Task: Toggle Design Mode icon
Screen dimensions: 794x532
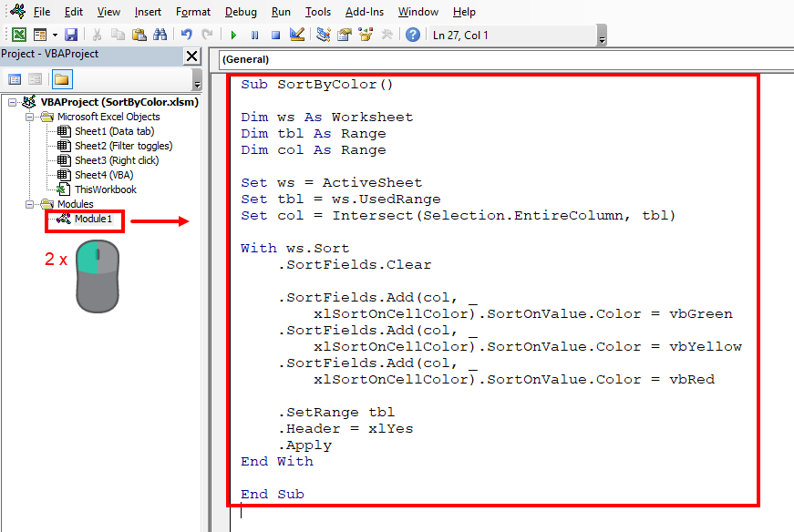Action: coord(297,35)
